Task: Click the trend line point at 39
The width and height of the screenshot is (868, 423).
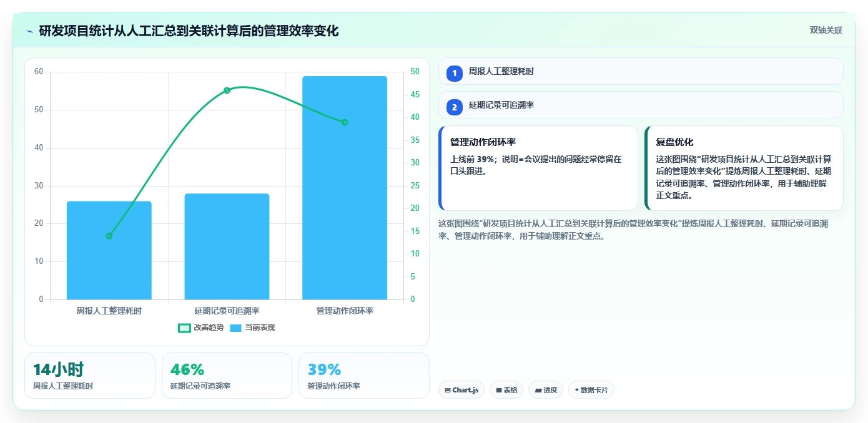Action: click(x=345, y=122)
